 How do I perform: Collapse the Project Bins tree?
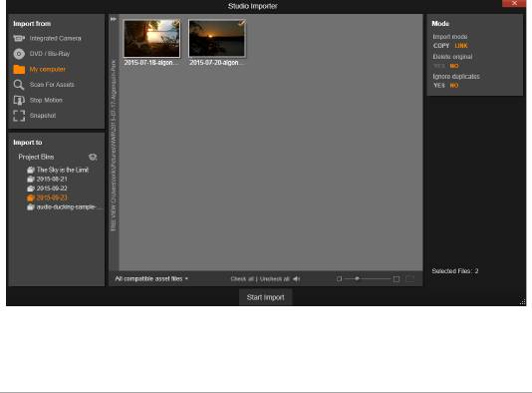pyautogui.click(x=14, y=157)
